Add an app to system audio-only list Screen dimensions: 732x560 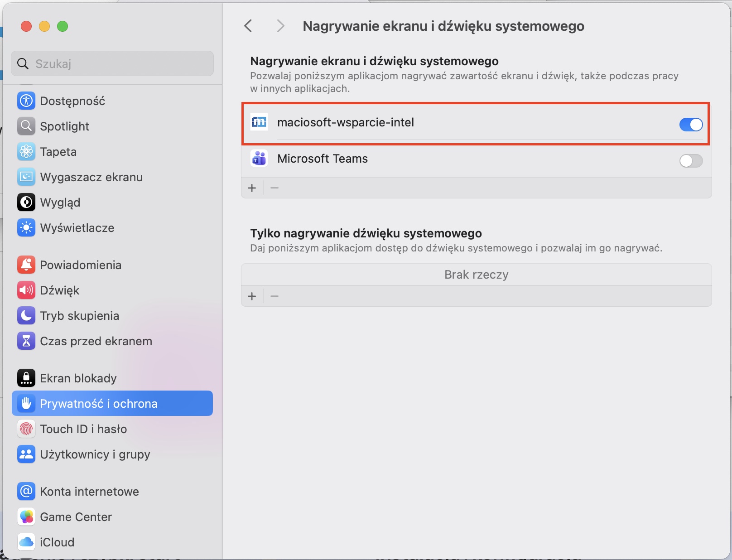coord(252,296)
